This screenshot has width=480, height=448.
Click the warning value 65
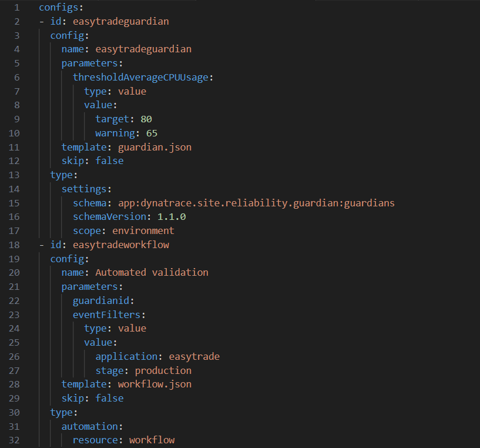coord(152,133)
